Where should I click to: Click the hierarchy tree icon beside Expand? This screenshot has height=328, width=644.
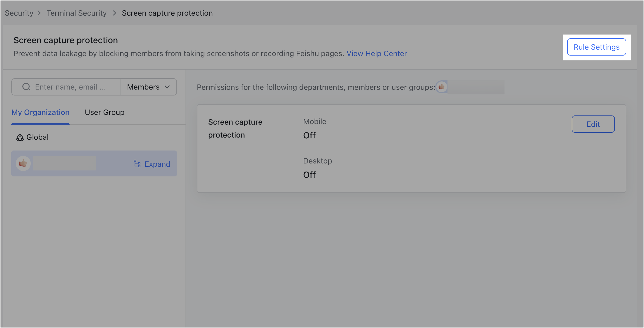[137, 164]
